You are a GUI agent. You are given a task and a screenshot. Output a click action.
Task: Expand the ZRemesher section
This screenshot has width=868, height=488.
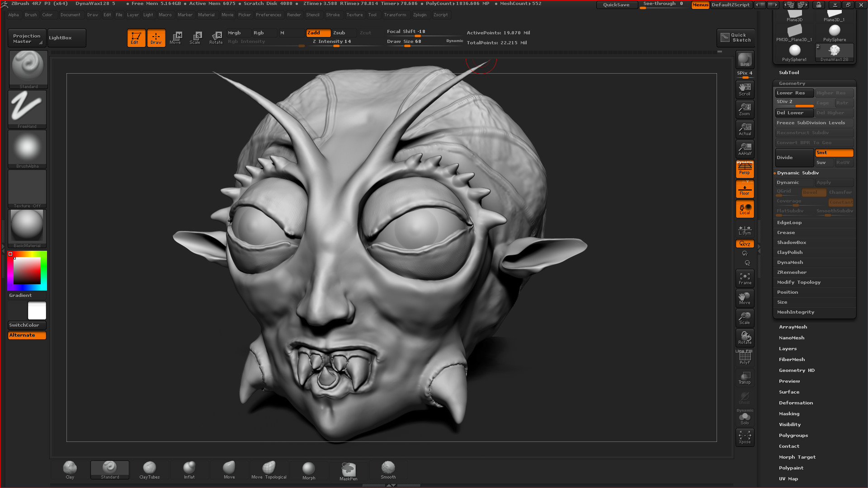click(x=792, y=272)
